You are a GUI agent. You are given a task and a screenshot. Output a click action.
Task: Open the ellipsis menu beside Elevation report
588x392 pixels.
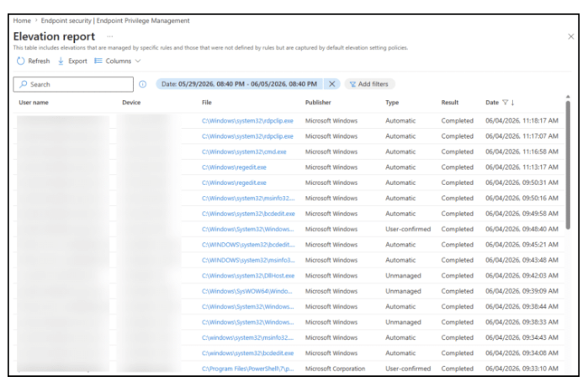(109, 36)
